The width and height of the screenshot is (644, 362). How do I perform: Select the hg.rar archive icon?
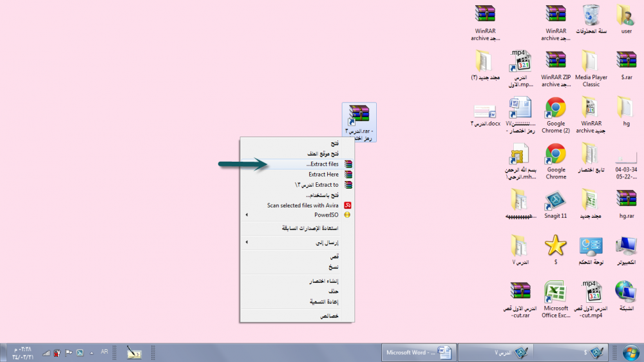pyautogui.click(x=626, y=202)
